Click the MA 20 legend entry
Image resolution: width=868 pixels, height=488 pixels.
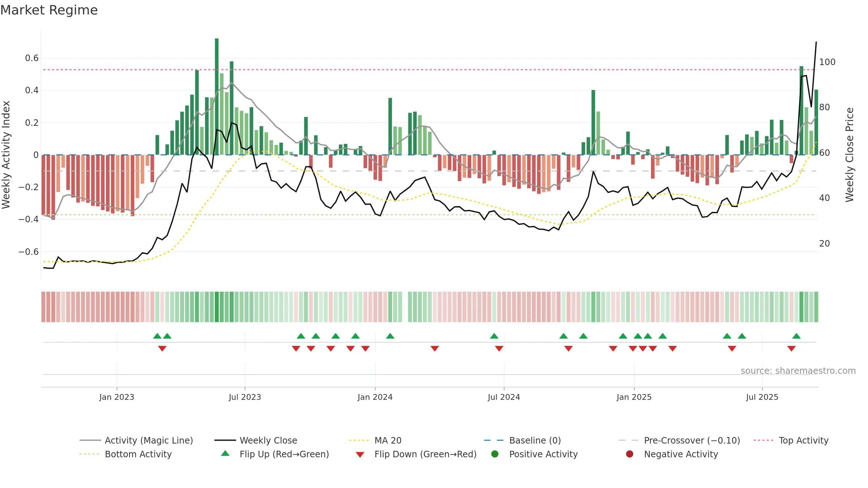point(375,440)
